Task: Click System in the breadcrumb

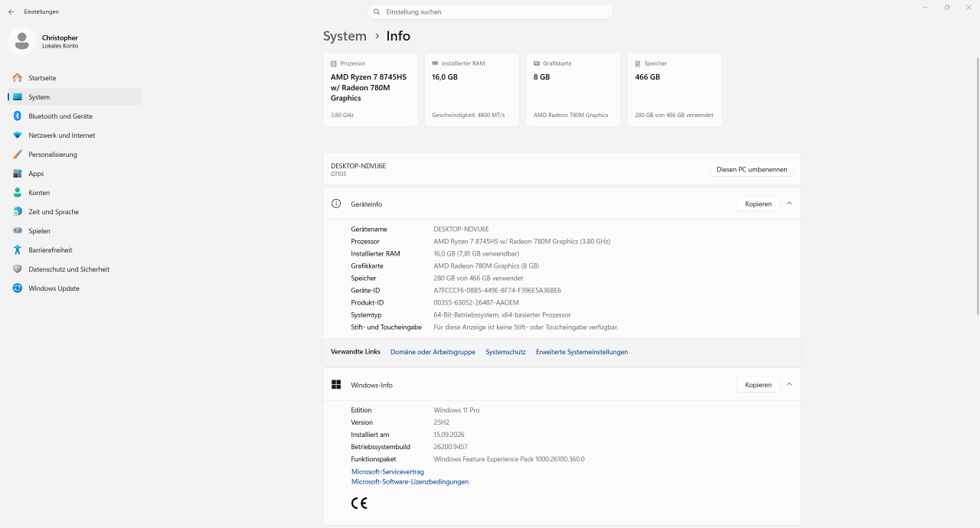Action: pyautogui.click(x=345, y=36)
